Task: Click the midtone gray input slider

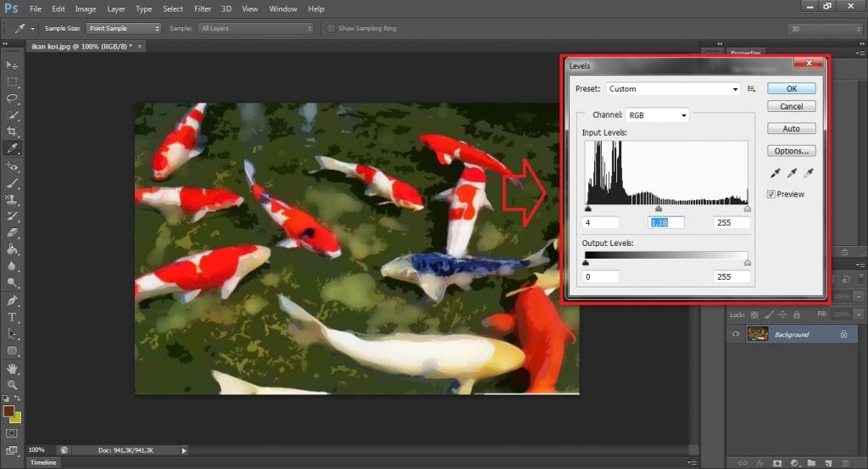Action: point(659,208)
